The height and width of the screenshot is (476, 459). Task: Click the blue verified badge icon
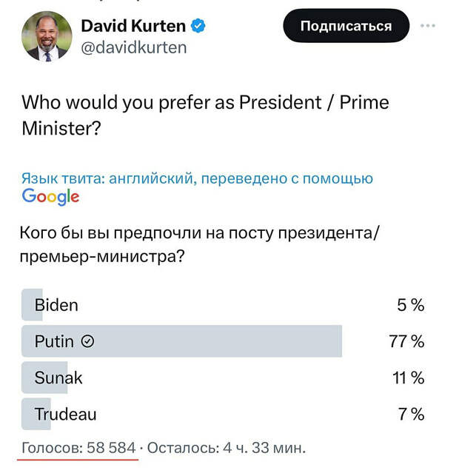198,25
